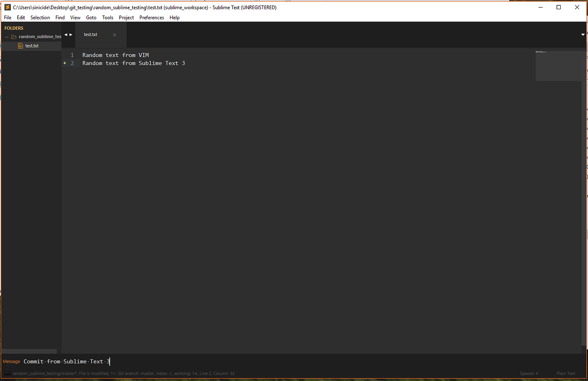Click the Git status icon in status bar
The height and width of the screenshot is (381, 588).
point(7,373)
